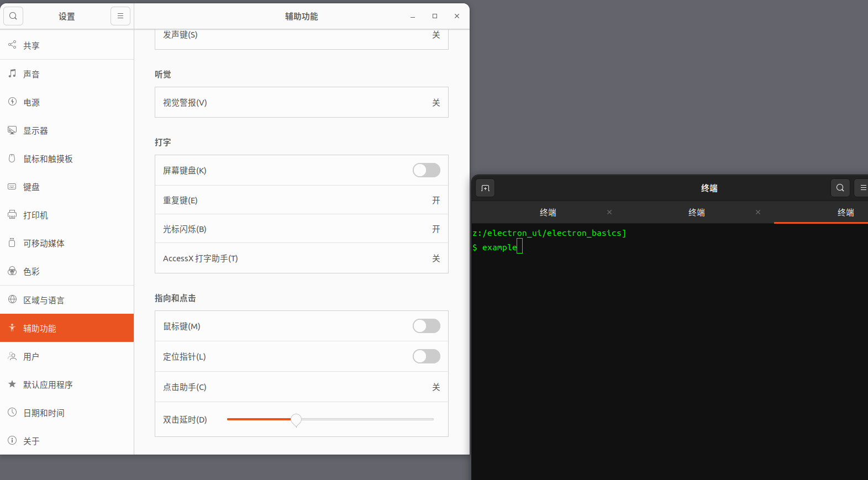Click the search icon in Settings header
This screenshot has width=868, height=480.
click(x=13, y=16)
